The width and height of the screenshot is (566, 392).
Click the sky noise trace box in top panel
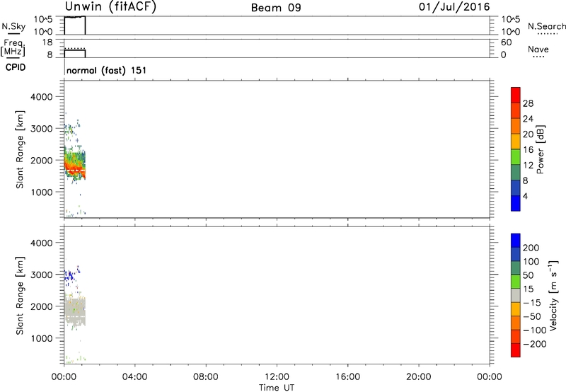tap(75, 25)
